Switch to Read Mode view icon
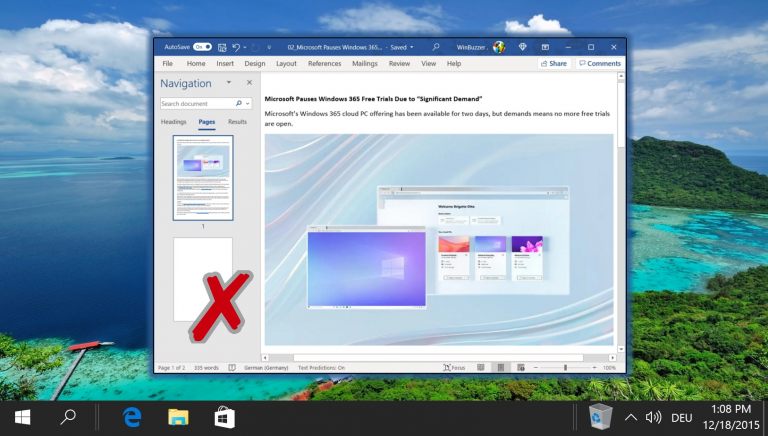This screenshot has height=436, width=768. pyautogui.click(x=480, y=368)
